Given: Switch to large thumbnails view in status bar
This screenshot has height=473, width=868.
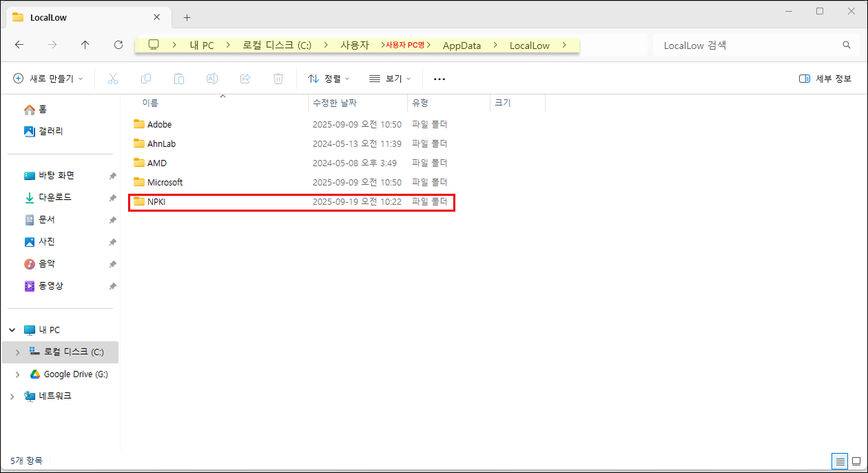Looking at the screenshot, I should [856, 461].
